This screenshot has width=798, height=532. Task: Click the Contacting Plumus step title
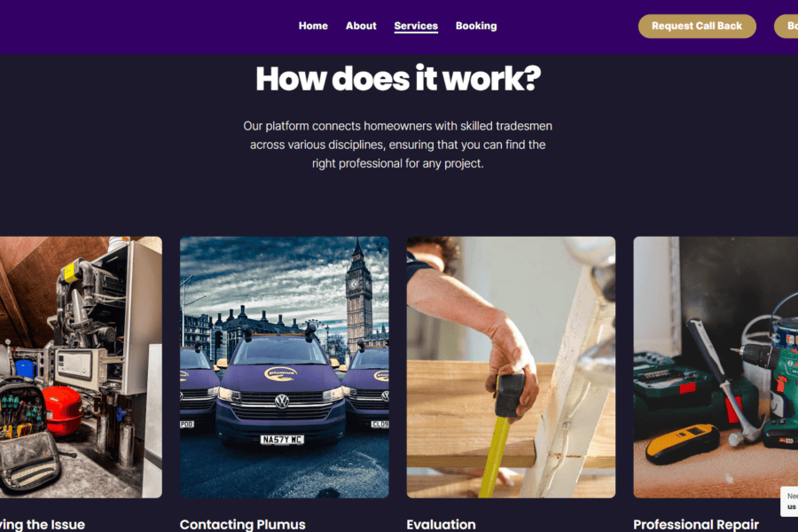point(242,524)
